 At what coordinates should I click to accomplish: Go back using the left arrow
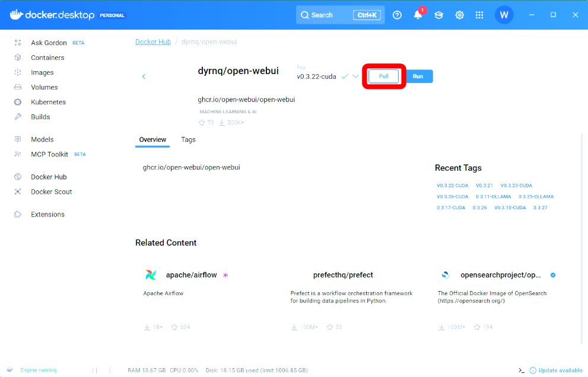coord(144,76)
